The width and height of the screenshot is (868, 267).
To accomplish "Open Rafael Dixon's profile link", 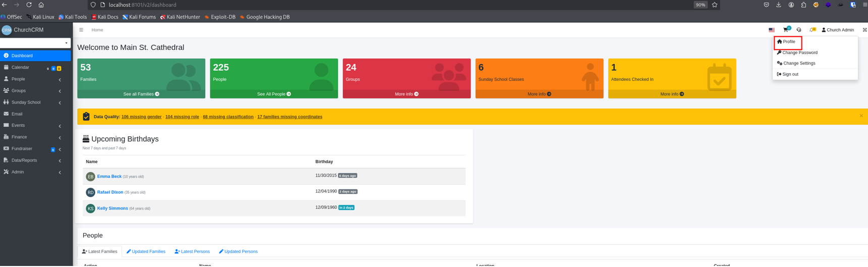I will tap(110, 192).
